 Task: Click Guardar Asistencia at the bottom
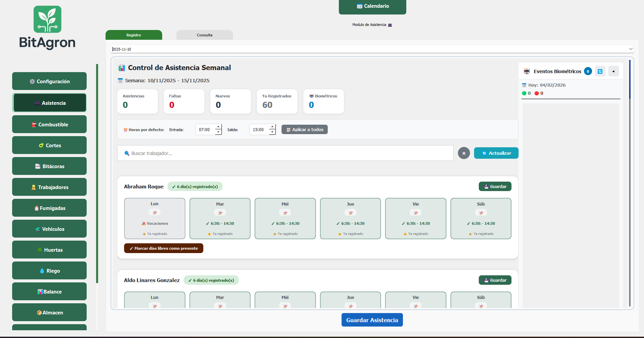[372, 320]
